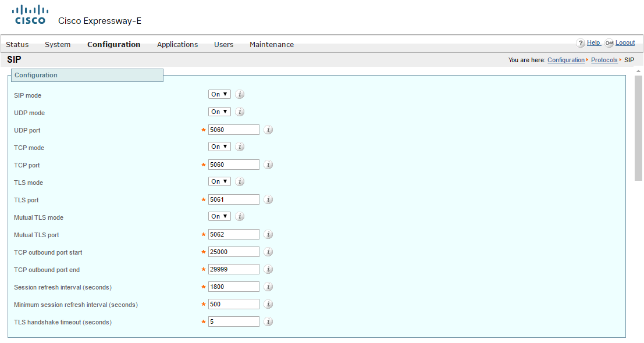View info icon beside TLS mode
Image resolution: width=644 pixels, height=343 pixels.
(240, 181)
